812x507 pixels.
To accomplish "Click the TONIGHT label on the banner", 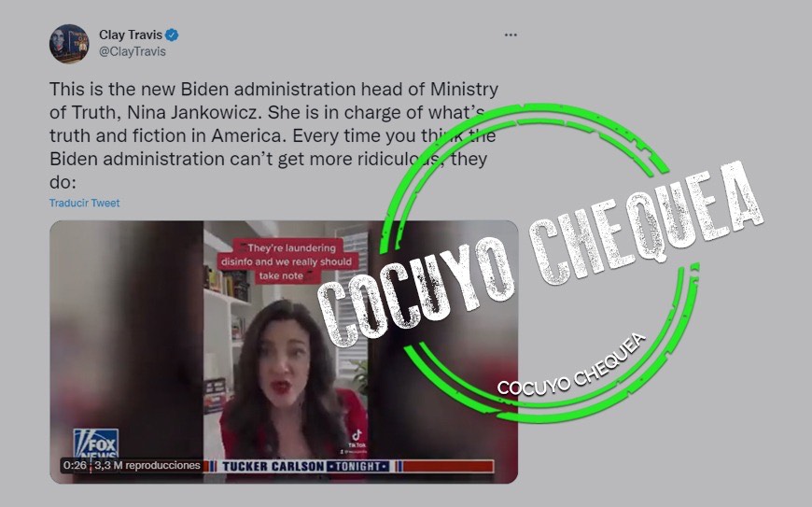I will (x=359, y=466).
